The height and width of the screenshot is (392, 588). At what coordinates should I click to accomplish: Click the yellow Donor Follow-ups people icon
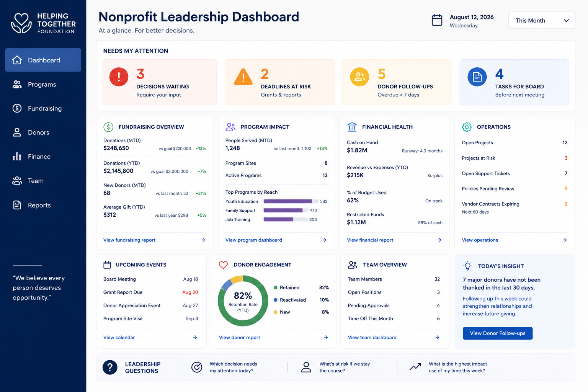(x=359, y=77)
